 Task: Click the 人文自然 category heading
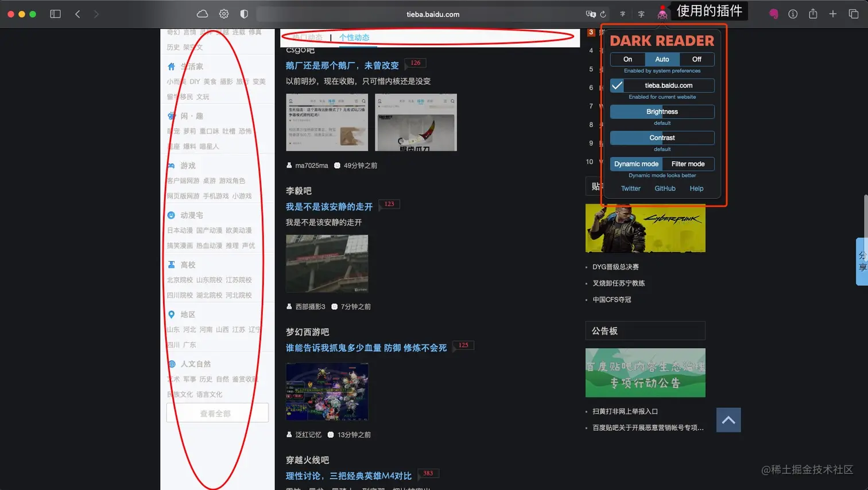point(196,364)
